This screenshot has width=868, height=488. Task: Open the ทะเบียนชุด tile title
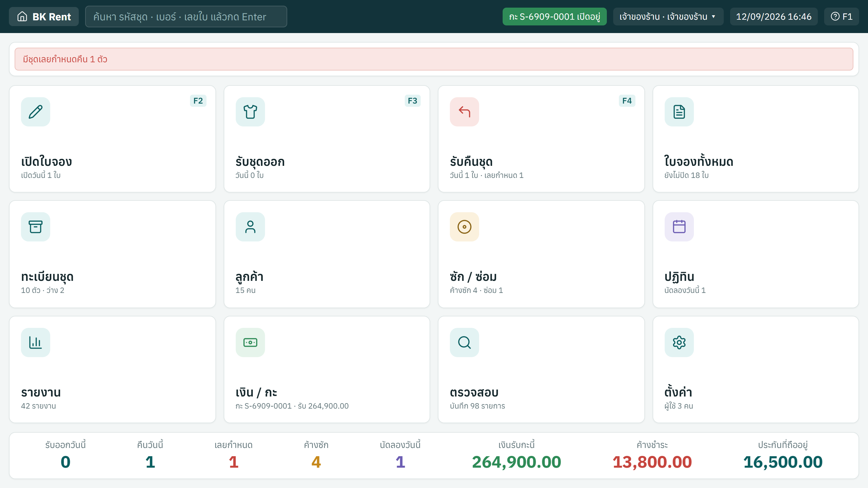tap(47, 277)
